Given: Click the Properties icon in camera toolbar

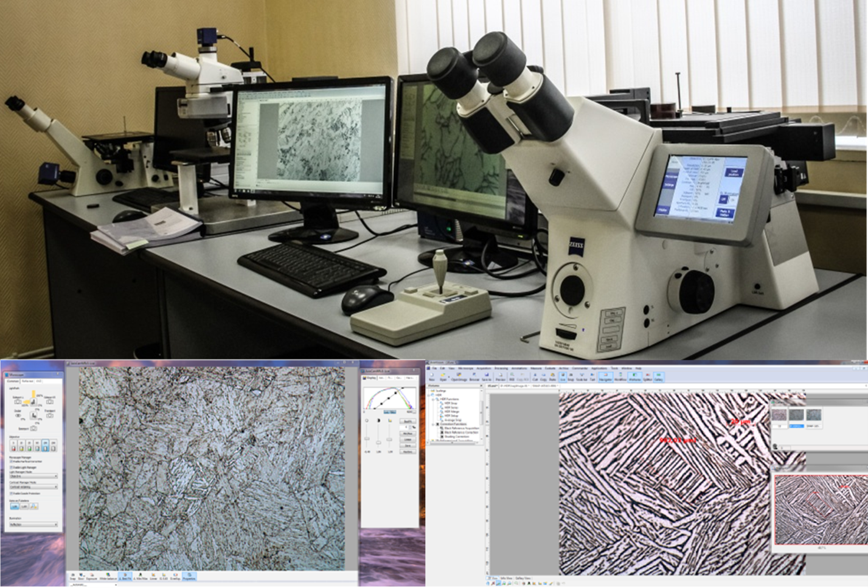Looking at the screenshot, I should (x=189, y=576).
